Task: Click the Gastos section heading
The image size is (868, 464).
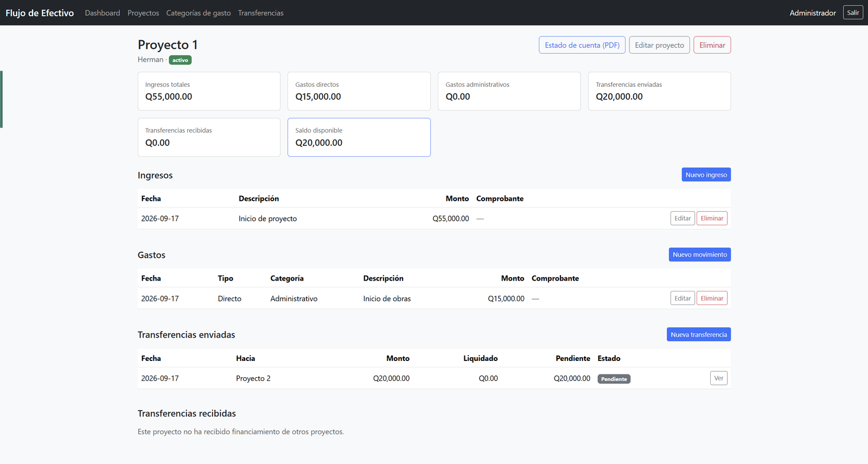Action: point(151,255)
